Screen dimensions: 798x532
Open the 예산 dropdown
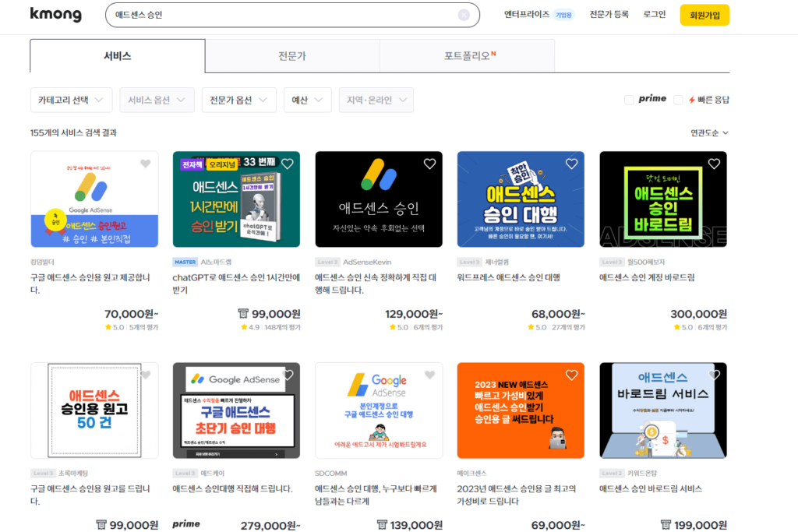307,100
